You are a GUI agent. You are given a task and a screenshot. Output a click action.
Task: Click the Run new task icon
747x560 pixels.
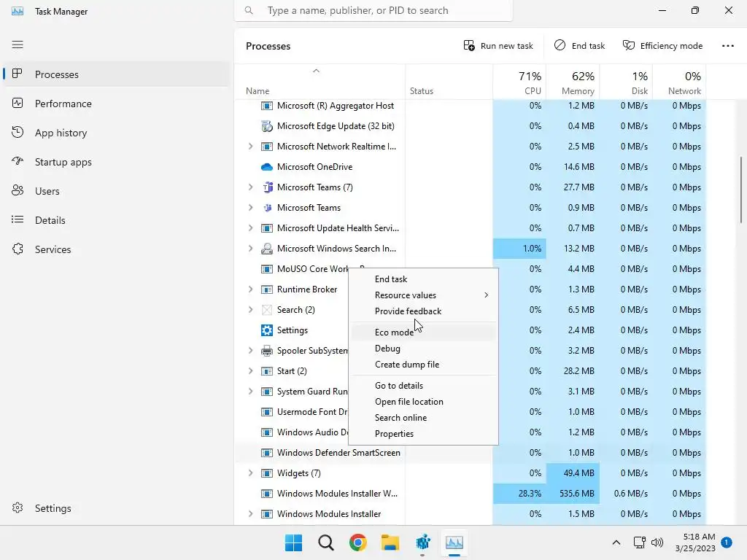tap(469, 46)
